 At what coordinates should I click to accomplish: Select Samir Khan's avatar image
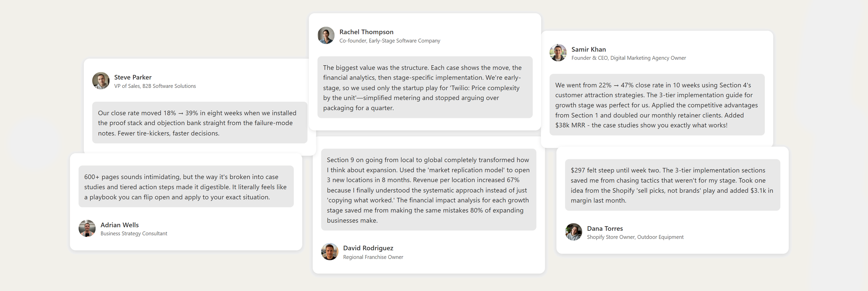(558, 53)
